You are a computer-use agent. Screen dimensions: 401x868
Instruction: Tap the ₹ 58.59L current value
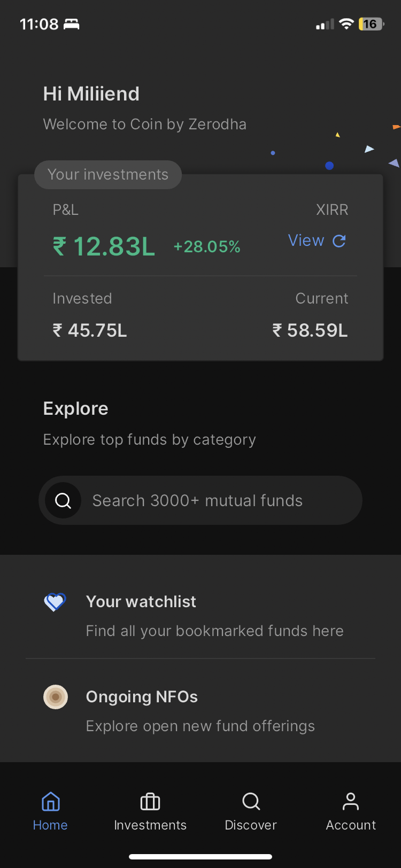pyautogui.click(x=310, y=330)
